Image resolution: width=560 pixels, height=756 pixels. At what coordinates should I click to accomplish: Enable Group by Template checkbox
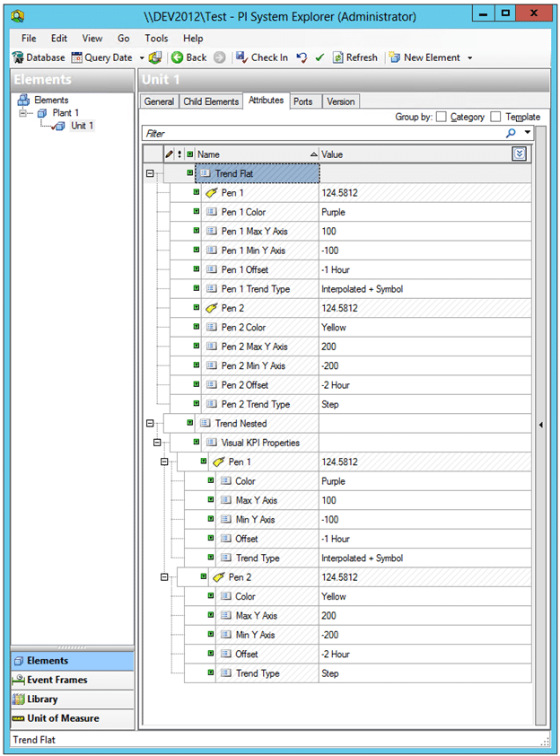[x=496, y=117]
